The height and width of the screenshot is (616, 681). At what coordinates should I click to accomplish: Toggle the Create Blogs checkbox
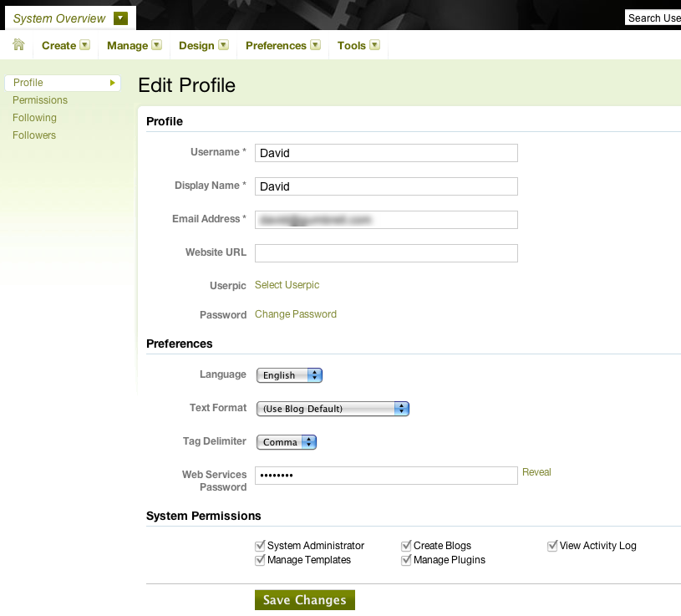click(x=406, y=545)
